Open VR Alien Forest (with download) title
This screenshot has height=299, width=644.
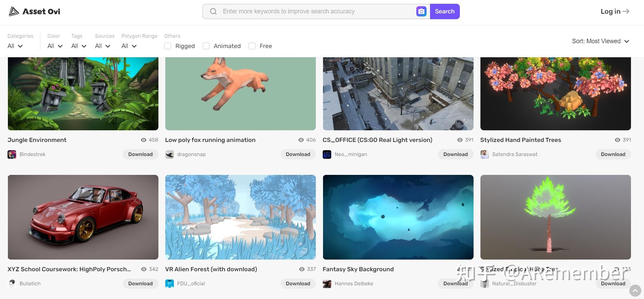(x=211, y=269)
